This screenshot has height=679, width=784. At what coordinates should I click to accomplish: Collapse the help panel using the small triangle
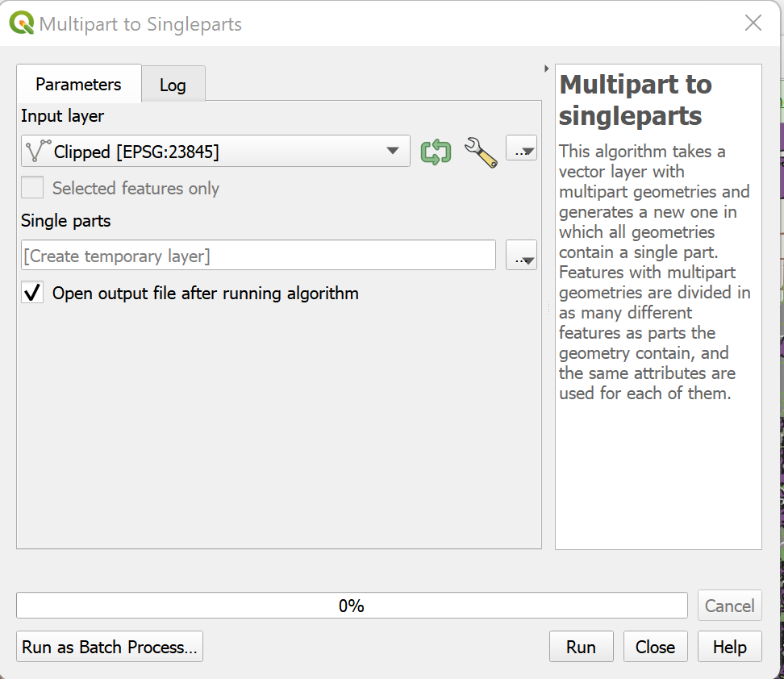point(547,69)
